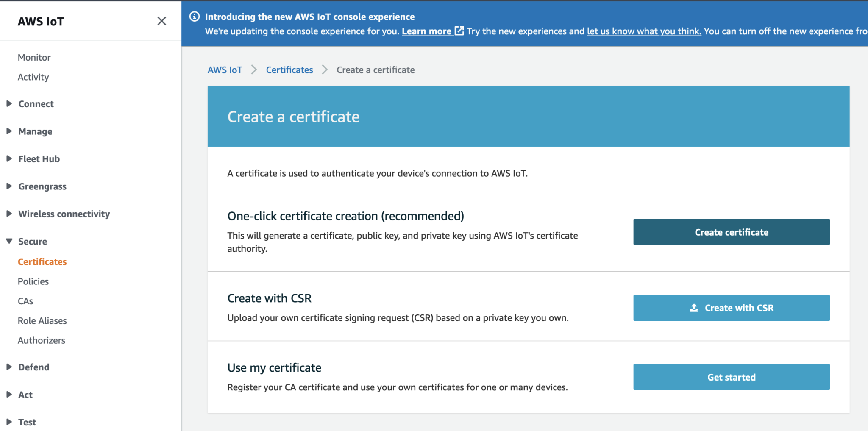The width and height of the screenshot is (868, 431).
Task: Click the upload icon on Create with CSR
Action: click(x=694, y=308)
